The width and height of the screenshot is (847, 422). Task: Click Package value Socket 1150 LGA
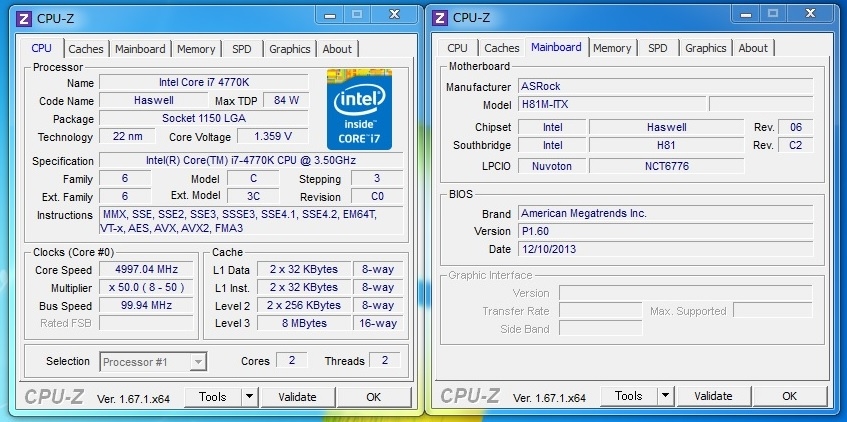coord(204,118)
